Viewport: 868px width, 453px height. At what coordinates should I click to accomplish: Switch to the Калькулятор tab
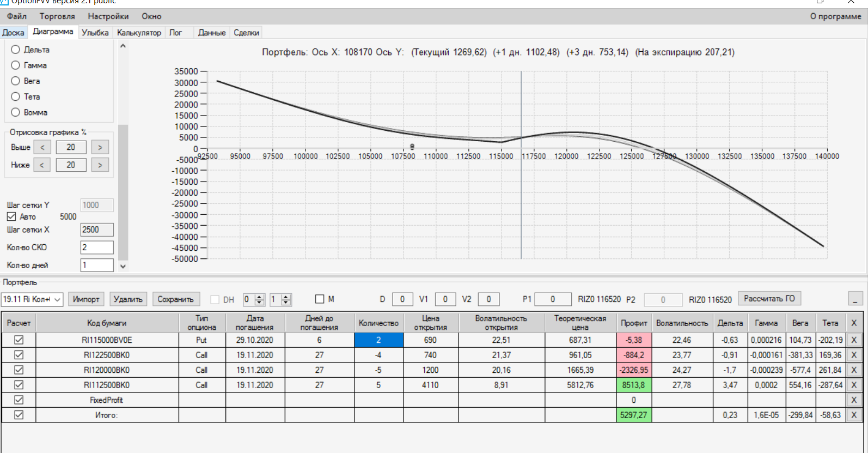coord(139,33)
